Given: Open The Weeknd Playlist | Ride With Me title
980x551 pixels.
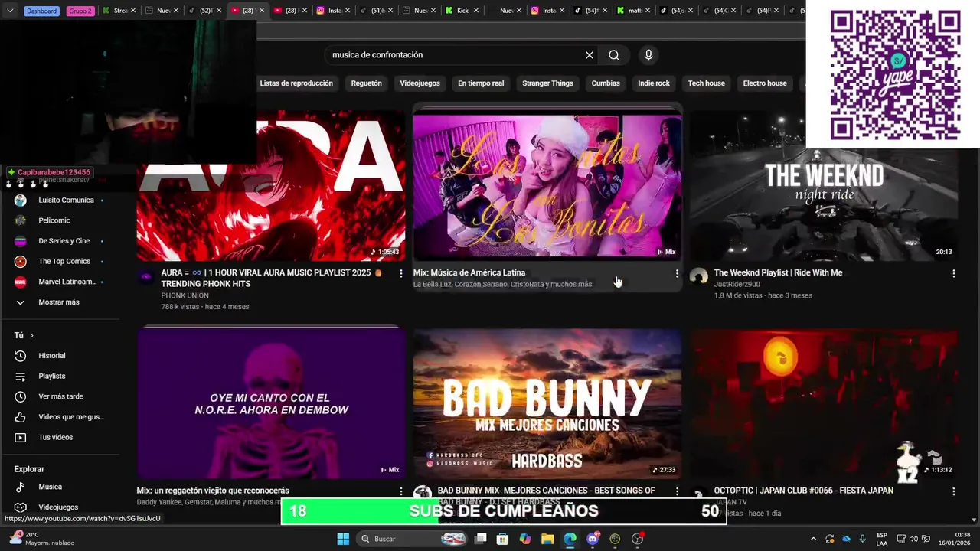Looking at the screenshot, I should pyautogui.click(x=778, y=273).
